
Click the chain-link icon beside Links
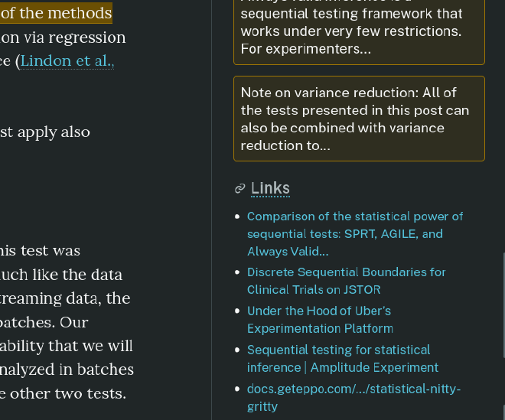(x=239, y=188)
